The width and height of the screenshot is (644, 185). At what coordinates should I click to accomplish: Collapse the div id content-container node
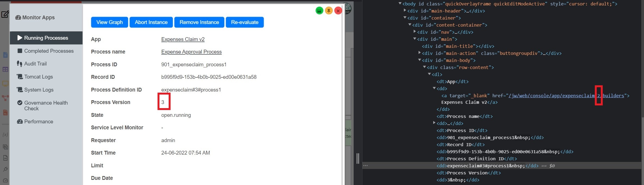coord(410,25)
